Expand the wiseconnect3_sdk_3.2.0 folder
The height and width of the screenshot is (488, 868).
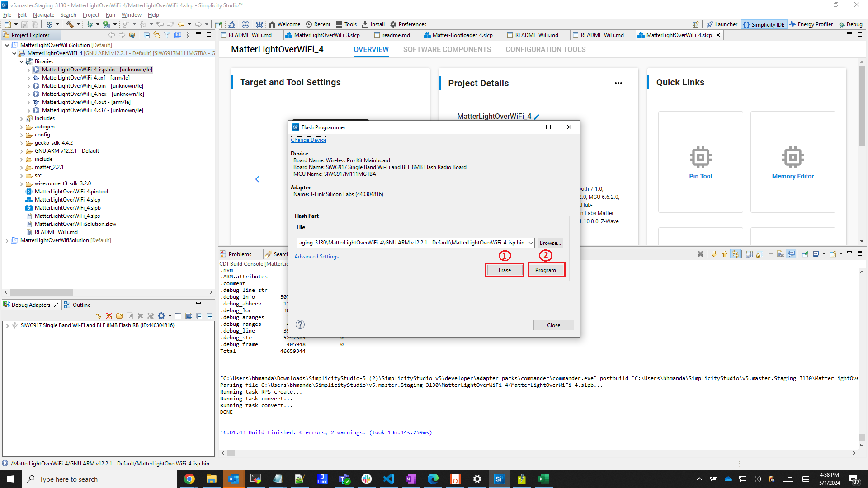[x=21, y=183]
